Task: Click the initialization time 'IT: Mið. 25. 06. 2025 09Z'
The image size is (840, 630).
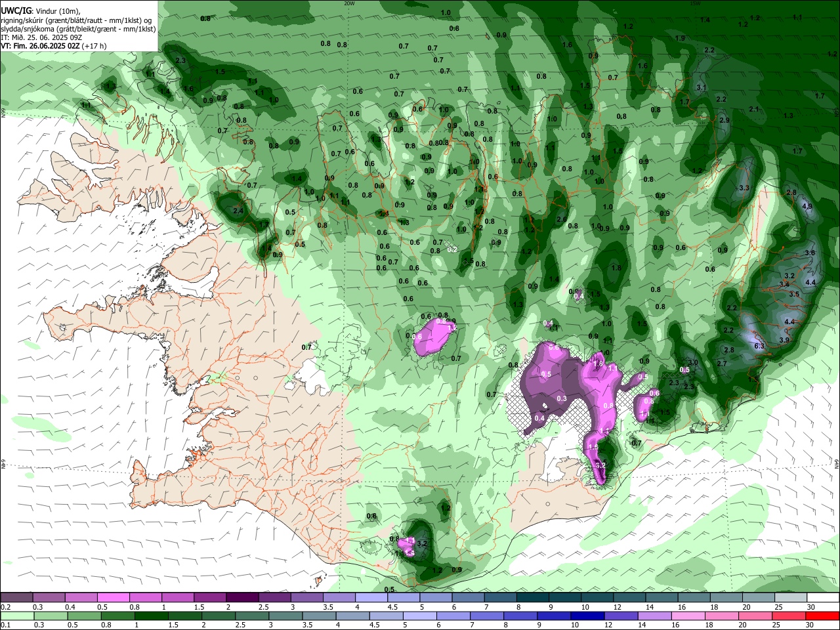Action: click(41, 37)
